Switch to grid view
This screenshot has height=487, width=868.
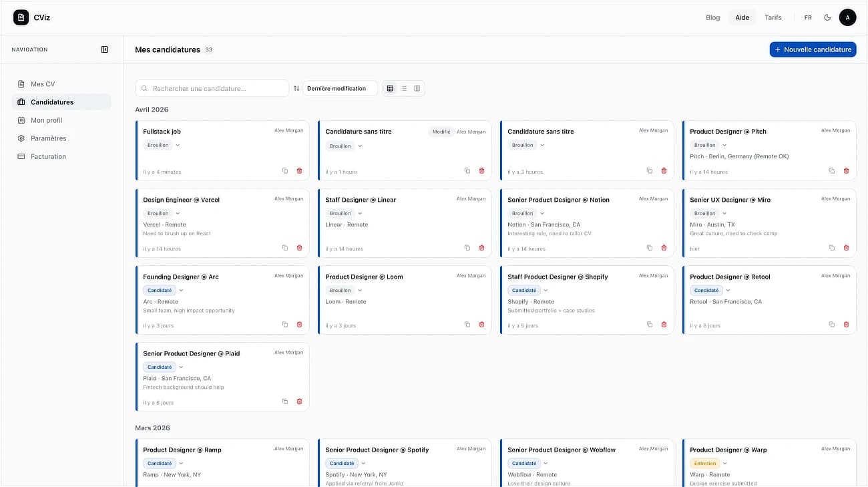(x=391, y=88)
